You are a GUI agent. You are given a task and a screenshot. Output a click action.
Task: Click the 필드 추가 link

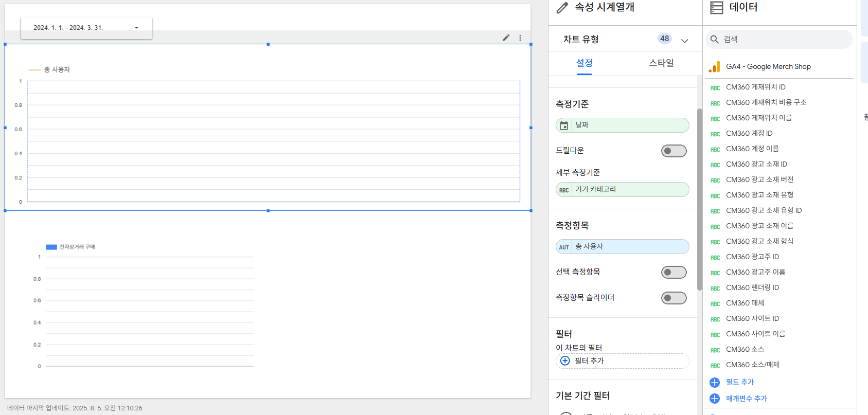click(x=740, y=382)
